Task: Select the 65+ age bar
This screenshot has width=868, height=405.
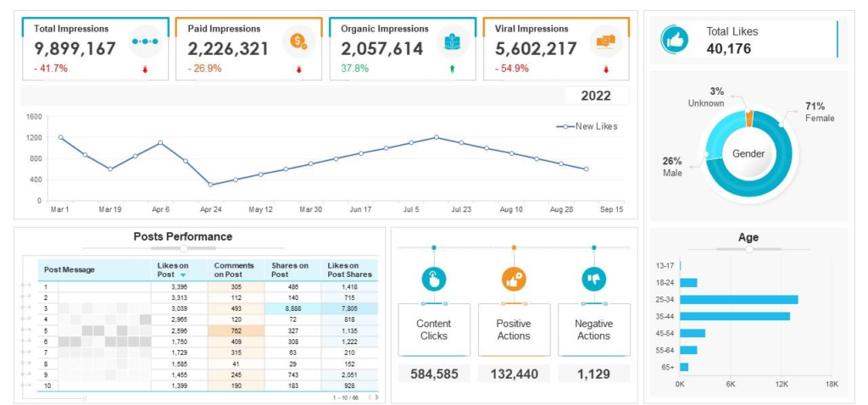Action: pyautogui.click(x=684, y=367)
